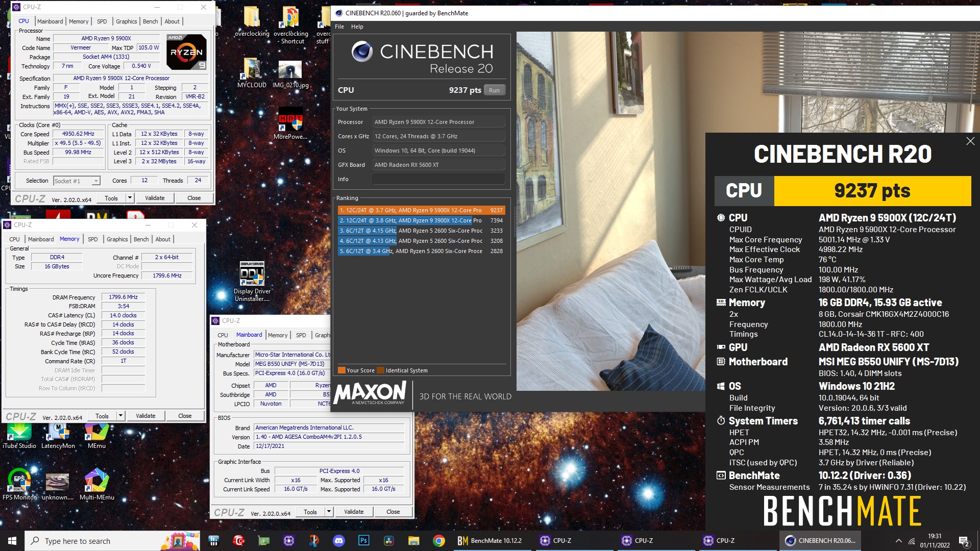The image size is (980, 551).
Task: Click the Info field in Cinebench
Action: pos(438,179)
